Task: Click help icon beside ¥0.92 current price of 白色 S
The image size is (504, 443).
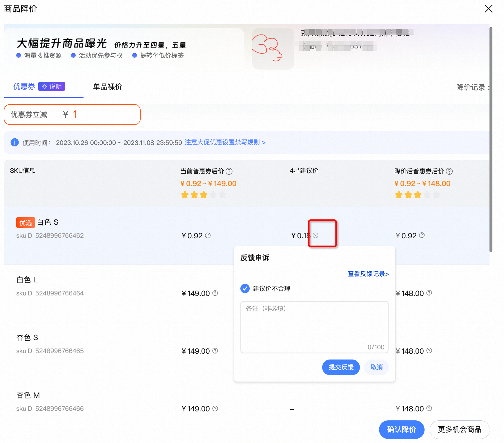Action: pos(208,235)
